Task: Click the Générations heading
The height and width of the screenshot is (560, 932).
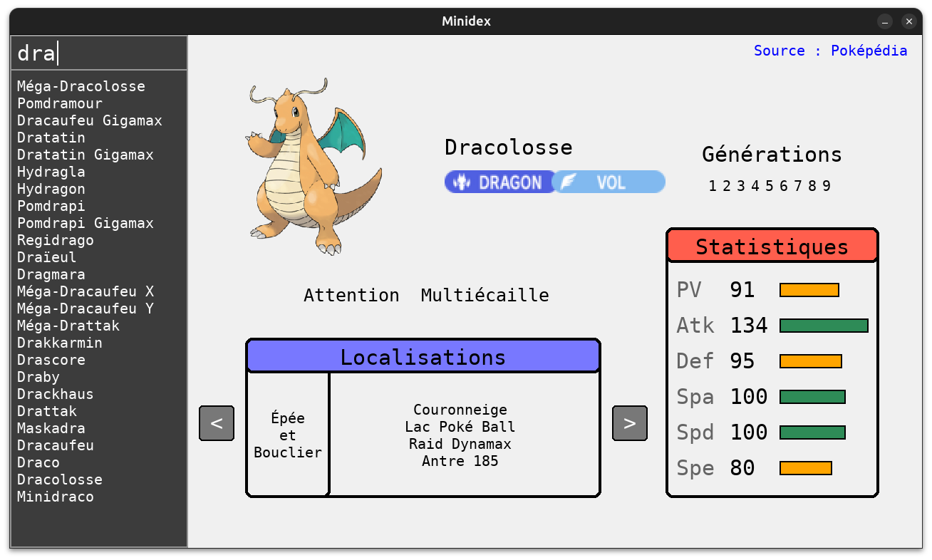Action: point(772,155)
